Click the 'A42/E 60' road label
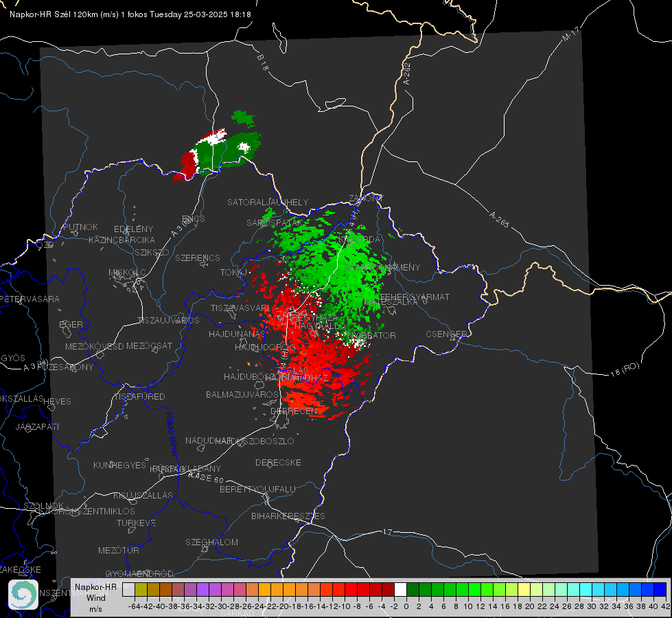Screen dimensions: 672x618 [x=206, y=477]
